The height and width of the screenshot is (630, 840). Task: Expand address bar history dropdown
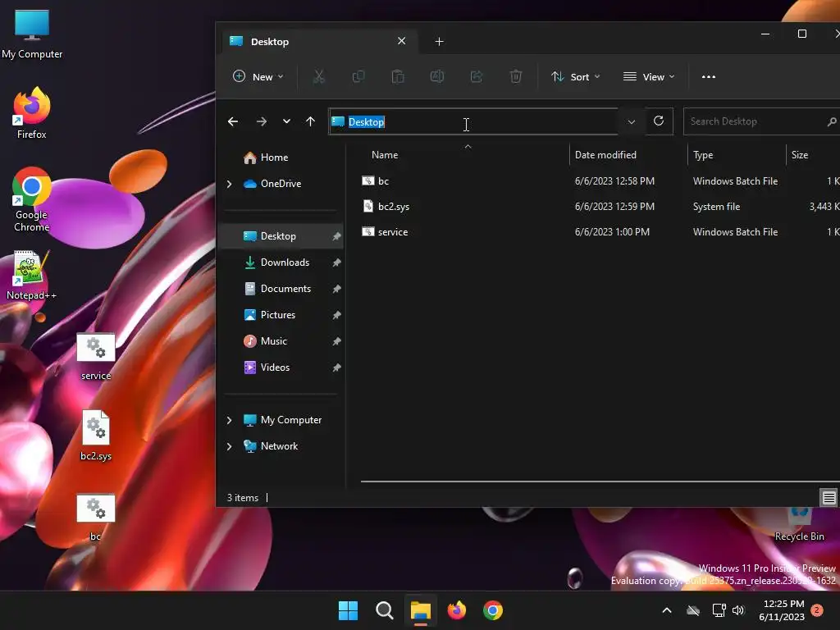[x=632, y=121]
